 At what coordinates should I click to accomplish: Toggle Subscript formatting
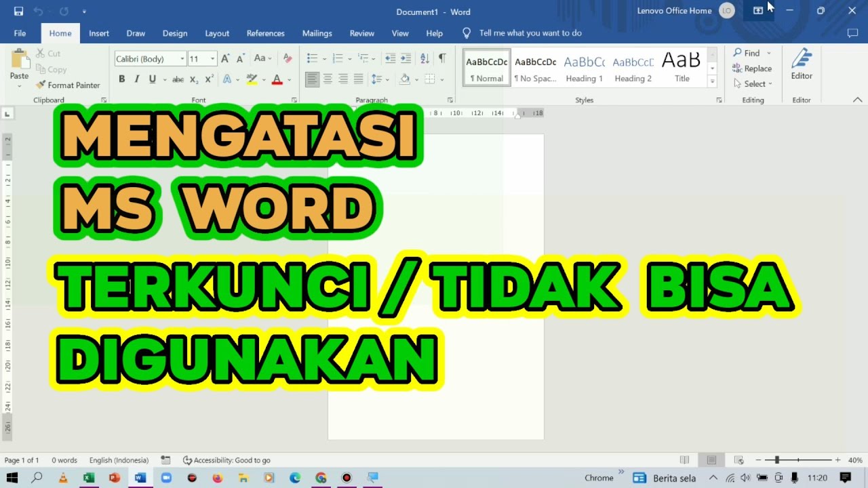tap(194, 79)
